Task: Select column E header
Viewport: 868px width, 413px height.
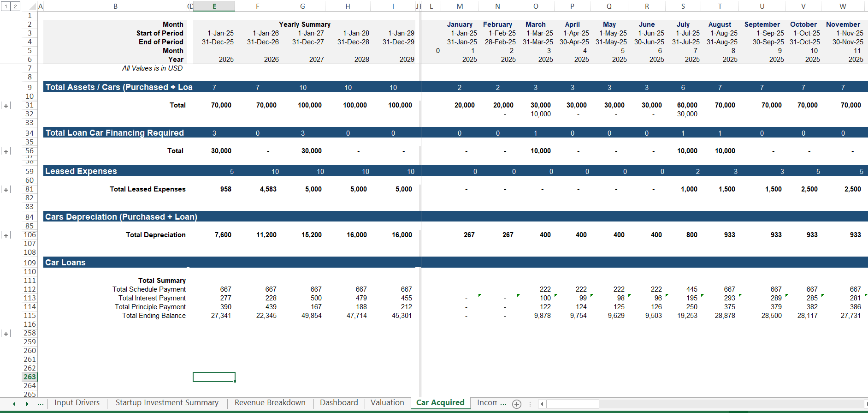Action: (x=214, y=6)
